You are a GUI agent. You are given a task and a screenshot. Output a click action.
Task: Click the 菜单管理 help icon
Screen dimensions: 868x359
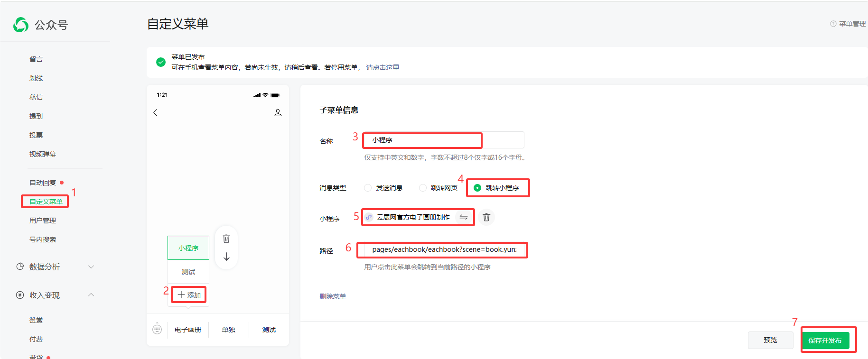coord(833,24)
